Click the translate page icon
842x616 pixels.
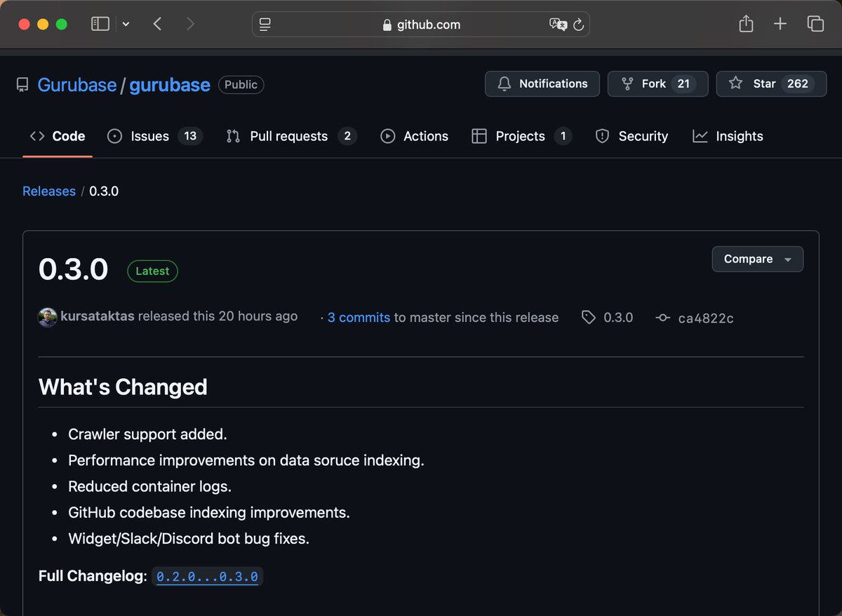coord(558,25)
